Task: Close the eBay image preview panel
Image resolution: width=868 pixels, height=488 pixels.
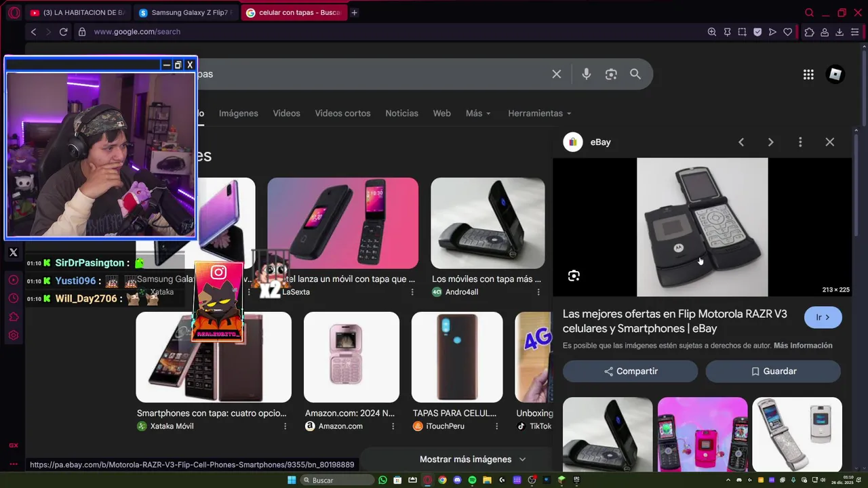Action: tap(830, 142)
